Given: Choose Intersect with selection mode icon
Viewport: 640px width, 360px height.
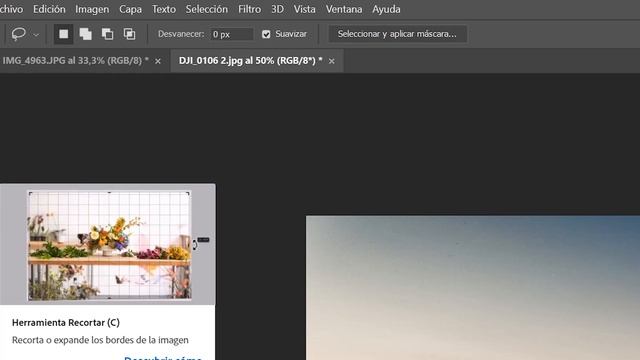Looking at the screenshot, I should pos(129,34).
